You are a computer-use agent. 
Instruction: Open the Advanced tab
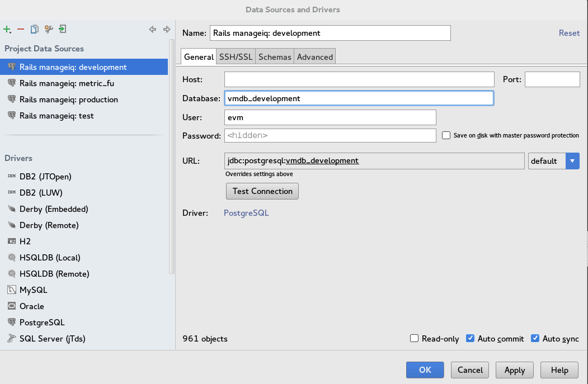(x=314, y=56)
